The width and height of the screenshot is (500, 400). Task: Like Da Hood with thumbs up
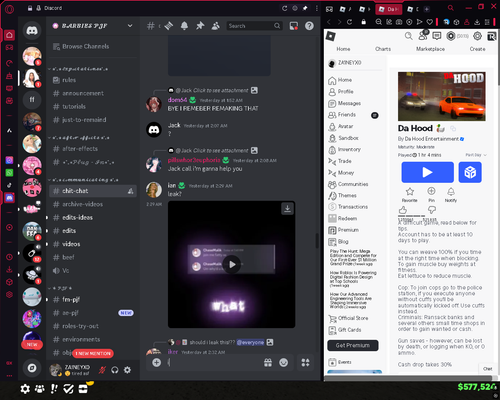tap(403, 210)
